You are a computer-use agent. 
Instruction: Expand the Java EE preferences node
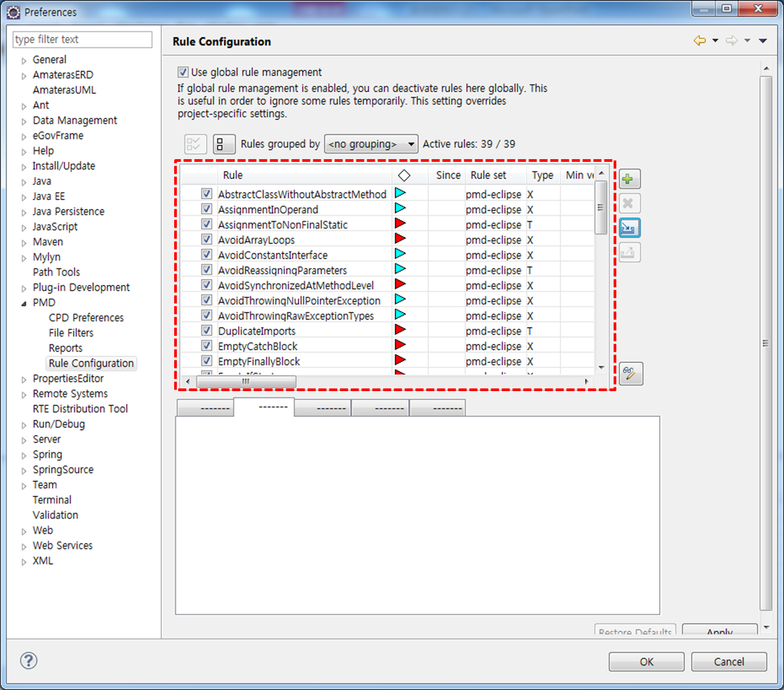tap(24, 197)
